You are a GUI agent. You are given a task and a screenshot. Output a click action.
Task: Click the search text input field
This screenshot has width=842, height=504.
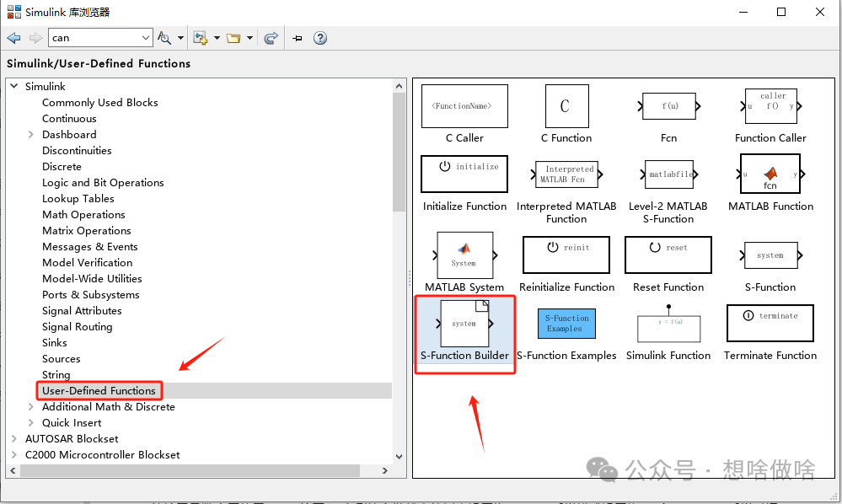(94, 38)
